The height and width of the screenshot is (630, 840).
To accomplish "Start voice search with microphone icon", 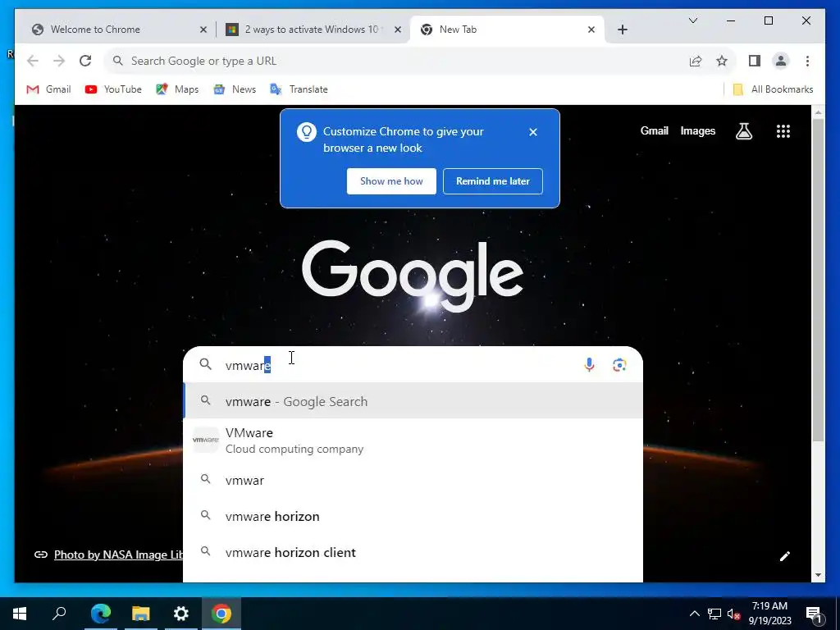I will point(589,365).
